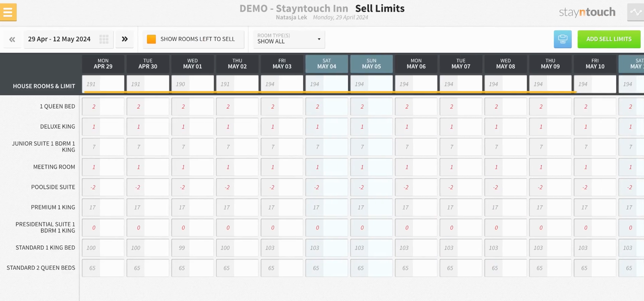Select the MON MAY 06 column header

(x=416, y=64)
